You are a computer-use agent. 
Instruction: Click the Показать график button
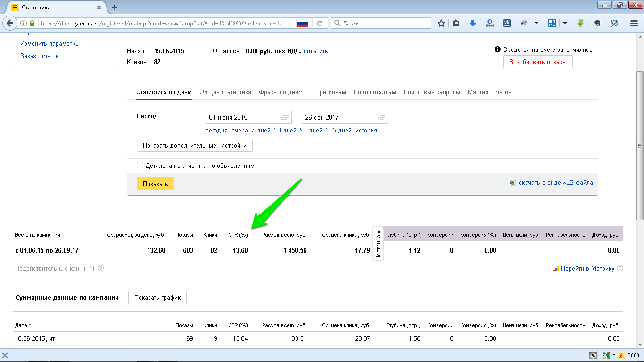(157, 297)
